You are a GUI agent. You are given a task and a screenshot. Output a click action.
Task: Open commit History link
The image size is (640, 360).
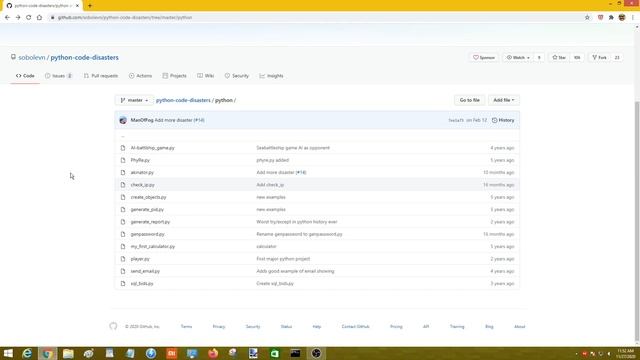coord(503,120)
